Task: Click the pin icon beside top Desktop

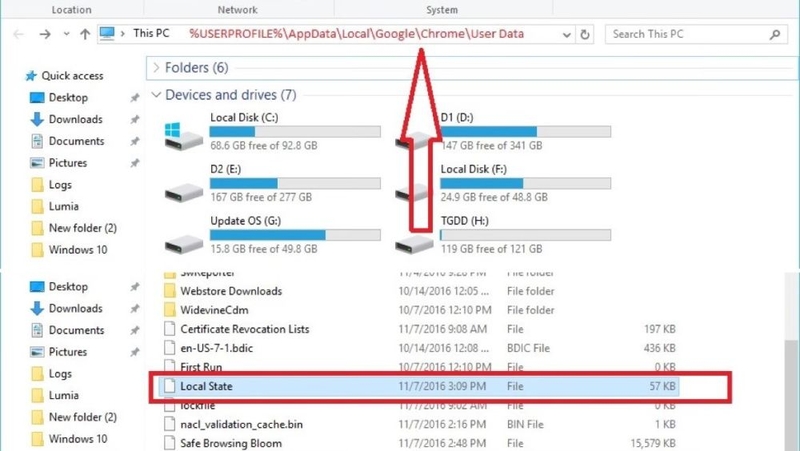Action: [134, 97]
